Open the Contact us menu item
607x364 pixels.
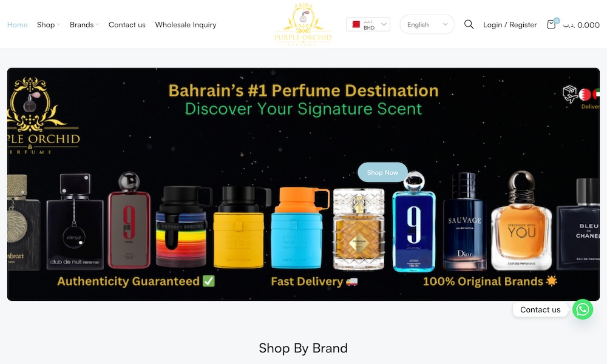127,25
